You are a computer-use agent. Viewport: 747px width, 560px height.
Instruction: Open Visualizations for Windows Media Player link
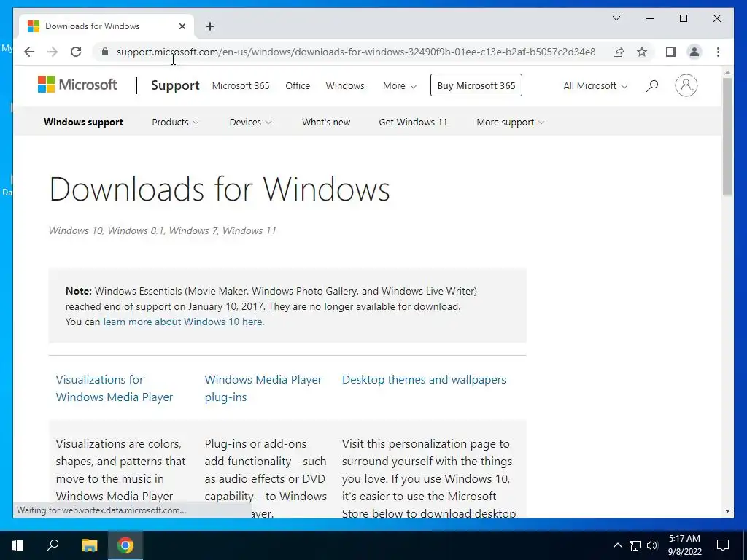[115, 388]
